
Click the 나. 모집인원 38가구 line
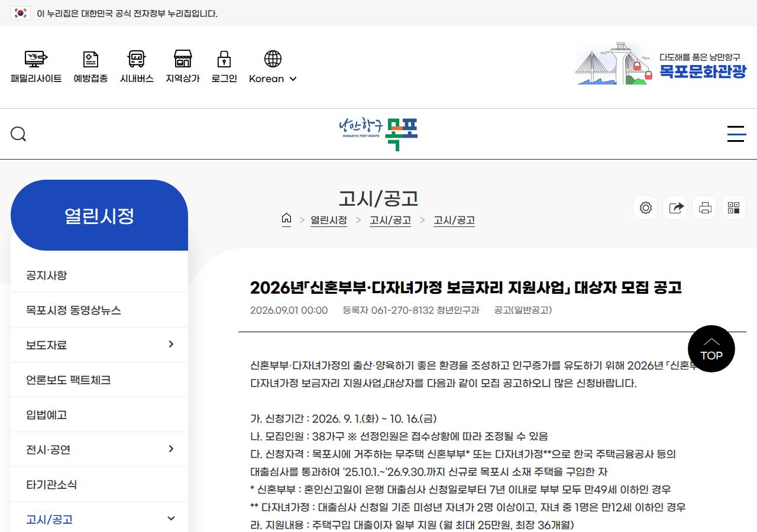click(x=399, y=436)
